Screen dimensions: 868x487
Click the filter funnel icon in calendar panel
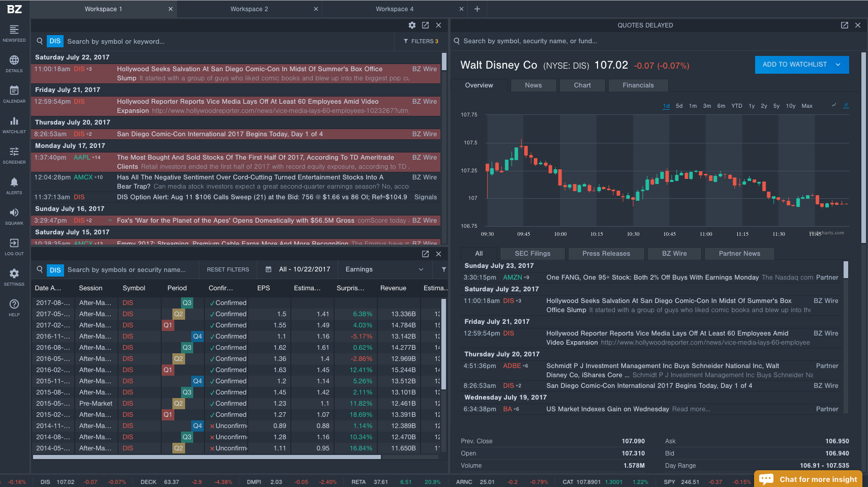(443, 269)
